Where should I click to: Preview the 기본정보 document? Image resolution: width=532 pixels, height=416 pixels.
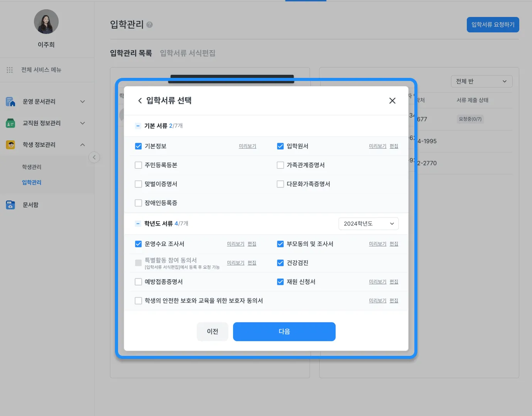(x=247, y=146)
